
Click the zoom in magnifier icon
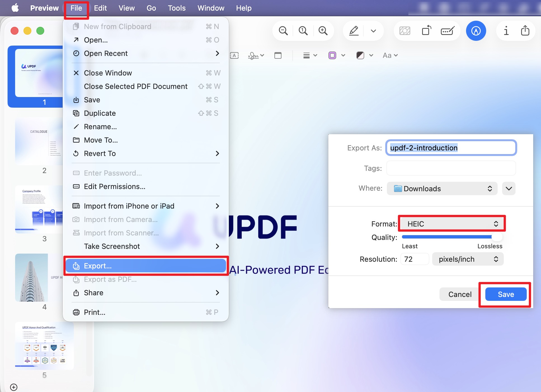tap(323, 31)
